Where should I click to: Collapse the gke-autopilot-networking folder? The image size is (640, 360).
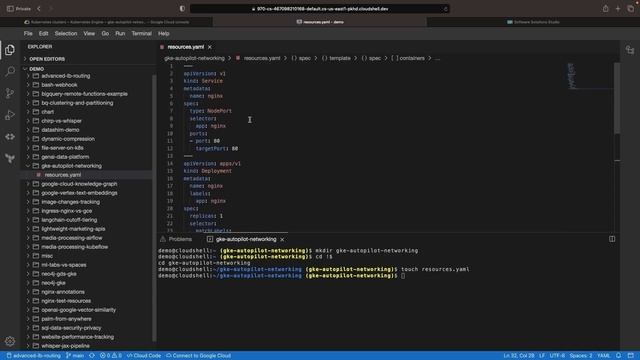coord(71,166)
